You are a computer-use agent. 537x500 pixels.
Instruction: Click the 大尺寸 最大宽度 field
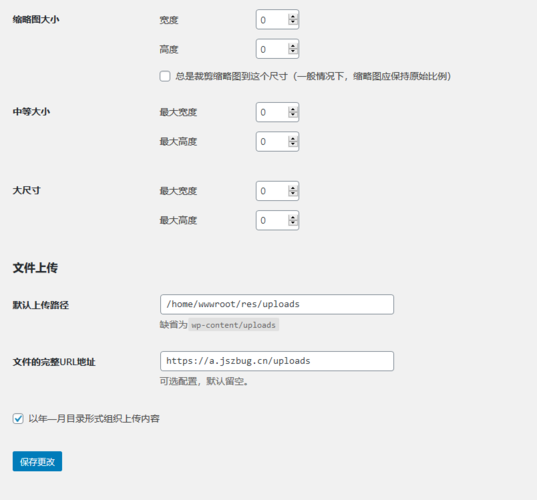pyautogui.click(x=277, y=191)
